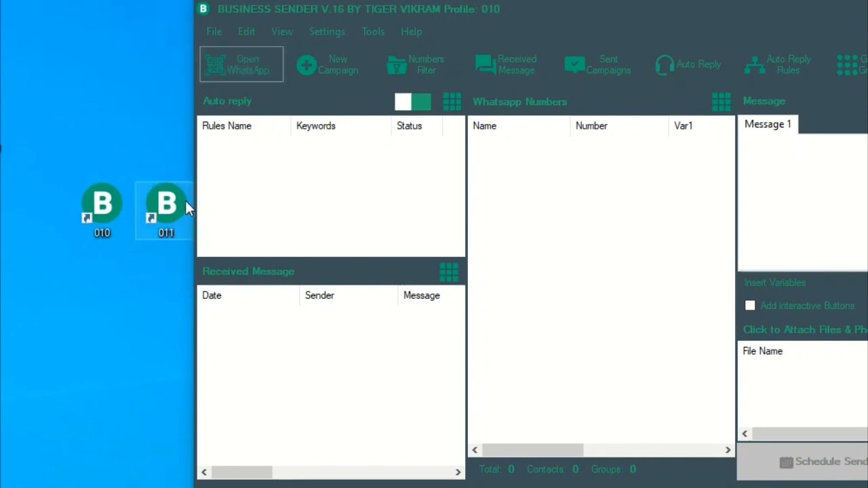Open grid menu of Received Message panel
This screenshot has width=868, height=488.
pos(449,272)
